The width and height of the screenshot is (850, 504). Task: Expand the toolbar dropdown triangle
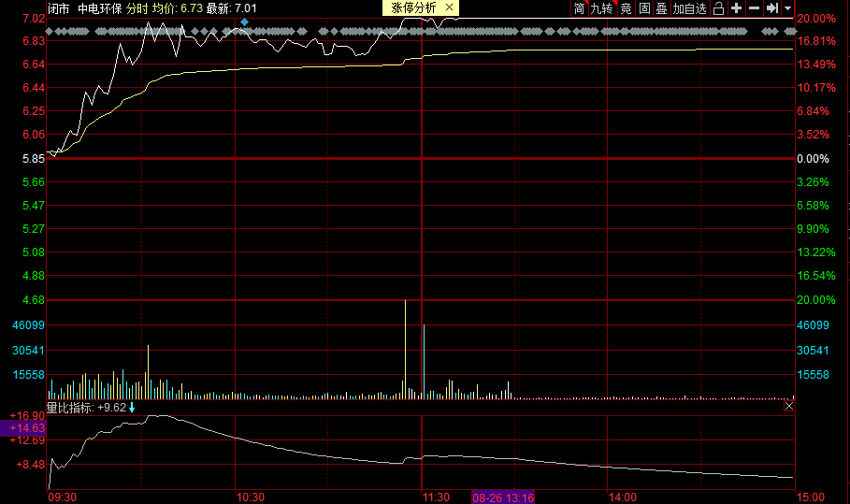point(787,8)
